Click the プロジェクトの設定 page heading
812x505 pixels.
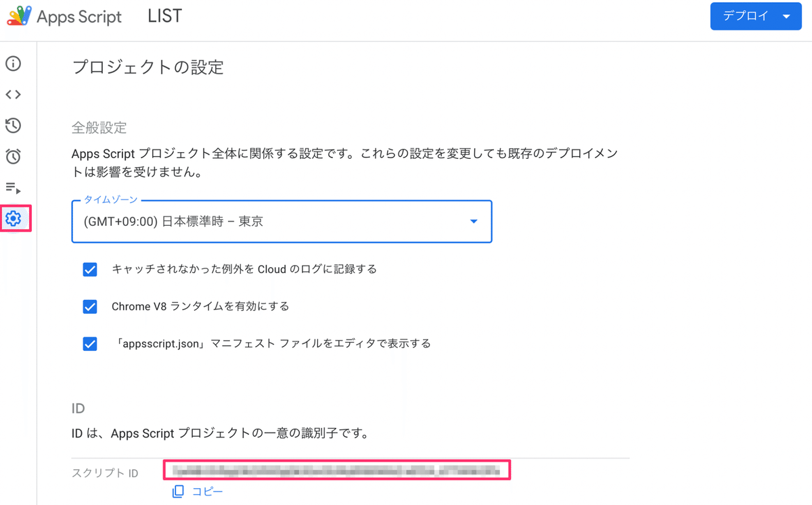pyautogui.click(x=148, y=68)
